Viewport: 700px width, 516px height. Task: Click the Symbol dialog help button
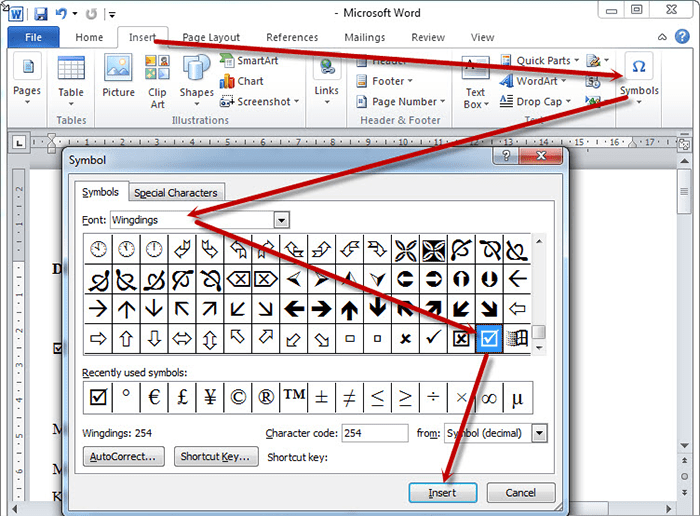click(506, 156)
